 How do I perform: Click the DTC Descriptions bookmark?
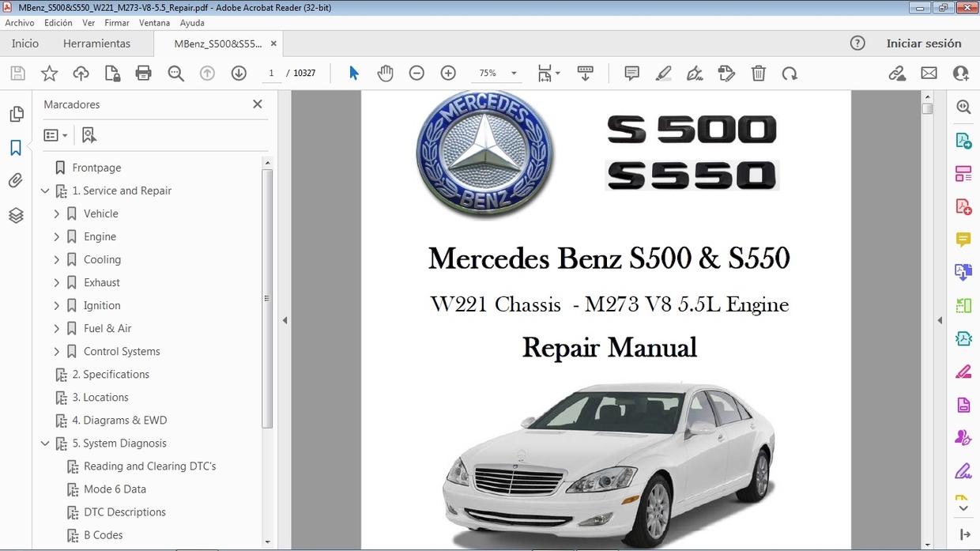pyautogui.click(x=125, y=511)
